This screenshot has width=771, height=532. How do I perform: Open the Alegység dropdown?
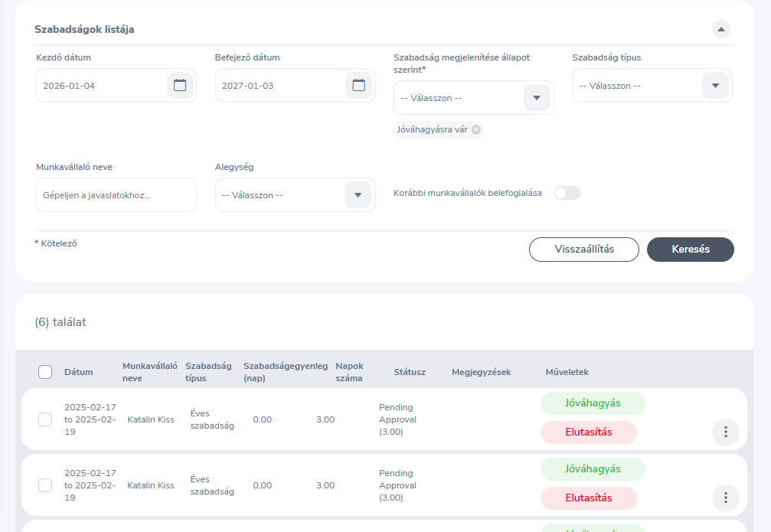click(x=358, y=195)
